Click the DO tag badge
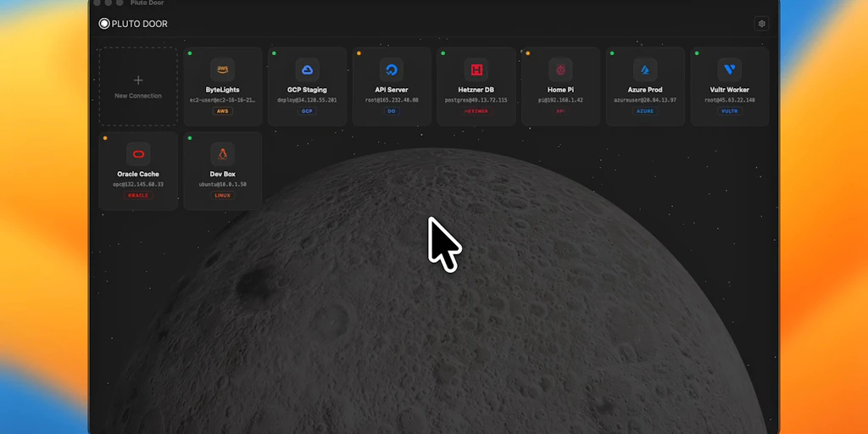 point(392,111)
